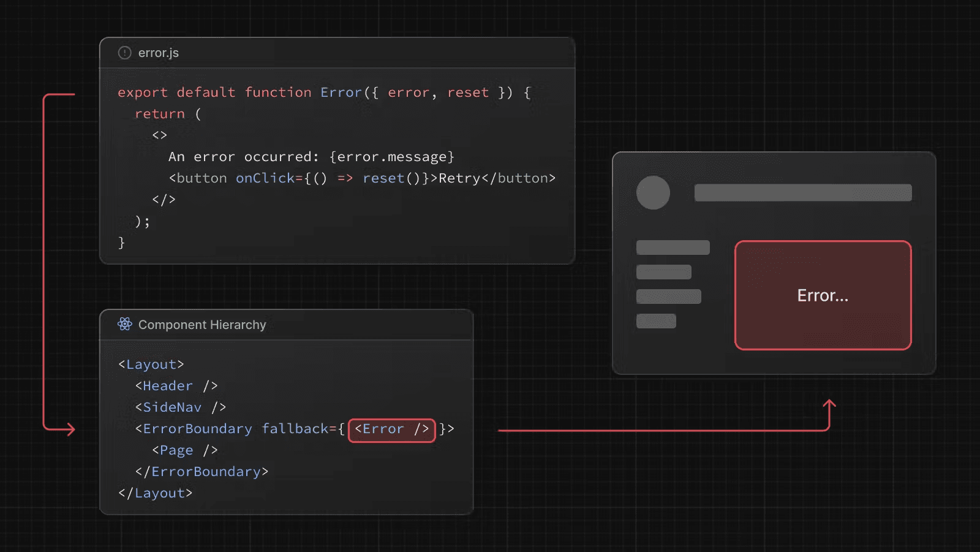Collapse the Layout component node
Viewport: 980px width, 552px height.
[151, 363]
